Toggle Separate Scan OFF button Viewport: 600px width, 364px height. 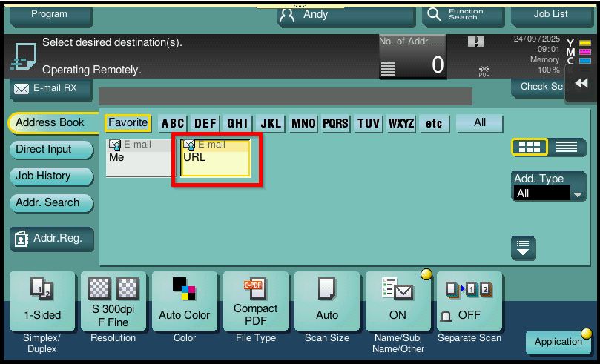[x=469, y=302]
